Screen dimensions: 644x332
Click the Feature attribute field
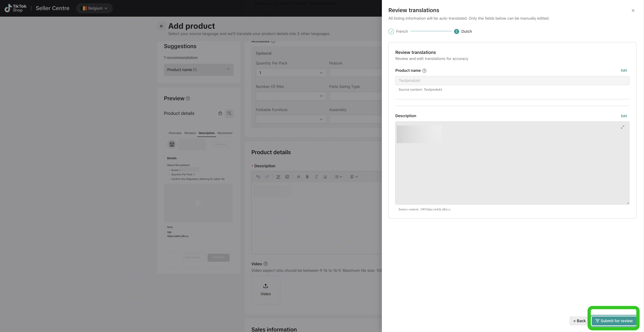click(x=355, y=73)
